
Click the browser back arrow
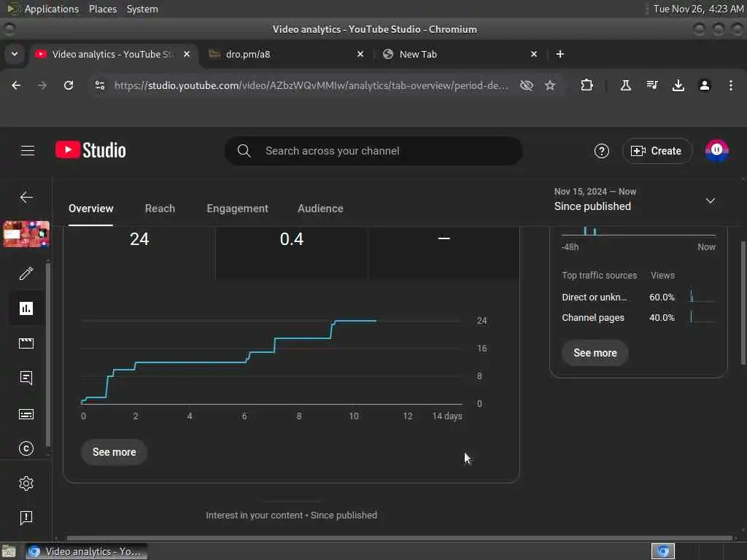(x=16, y=85)
